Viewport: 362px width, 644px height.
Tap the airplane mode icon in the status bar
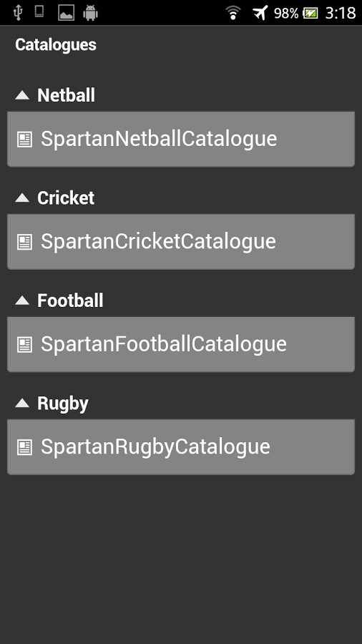[x=260, y=13]
